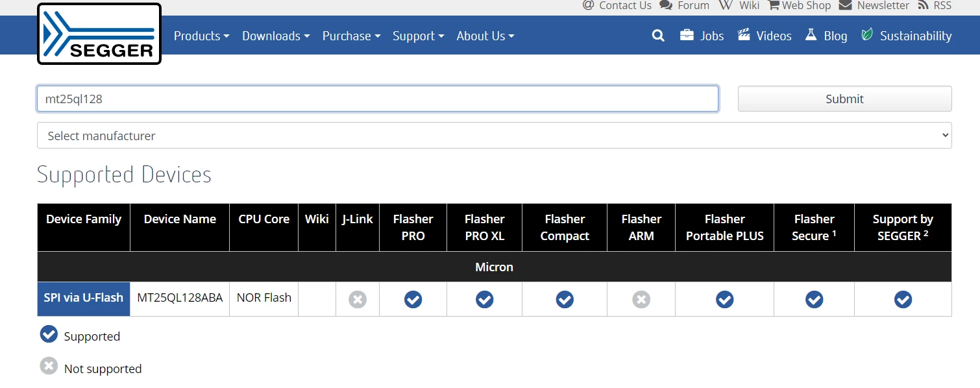Click the J-Link not supported icon

pyautogui.click(x=358, y=299)
